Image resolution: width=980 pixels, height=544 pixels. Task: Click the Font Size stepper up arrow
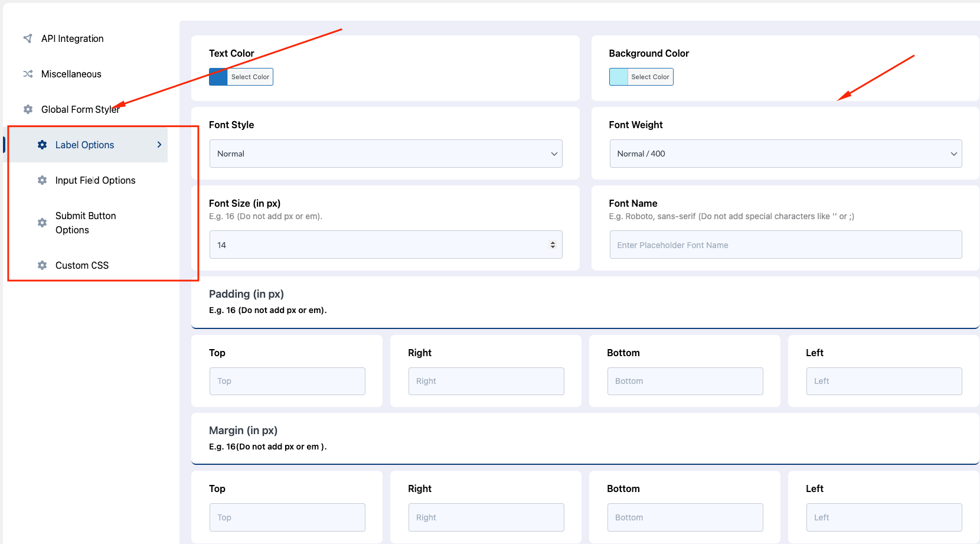(x=553, y=241)
